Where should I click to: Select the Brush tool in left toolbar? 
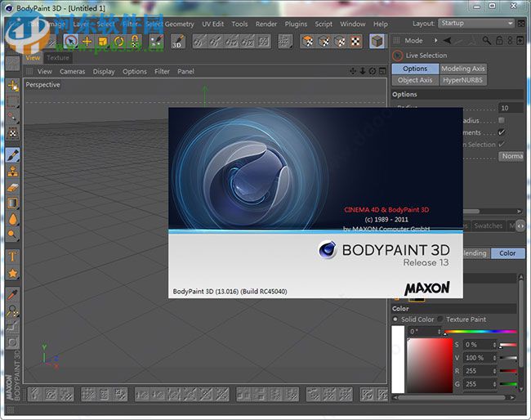click(13, 154)
